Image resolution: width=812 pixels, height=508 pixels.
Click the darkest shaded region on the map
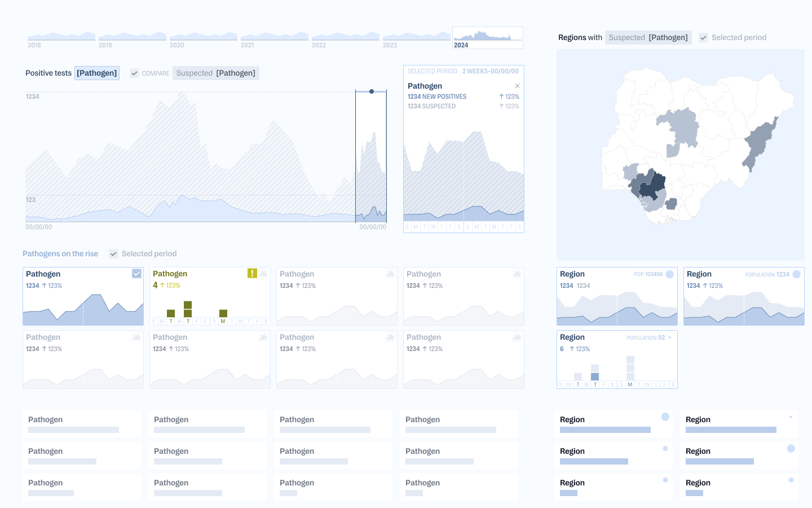(x=654, y=186)
